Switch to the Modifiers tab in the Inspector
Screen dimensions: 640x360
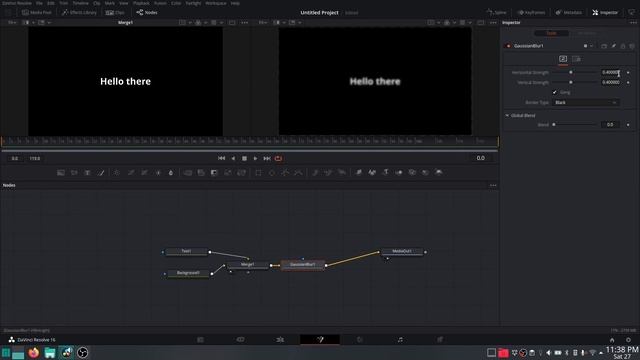coord(586,33)
